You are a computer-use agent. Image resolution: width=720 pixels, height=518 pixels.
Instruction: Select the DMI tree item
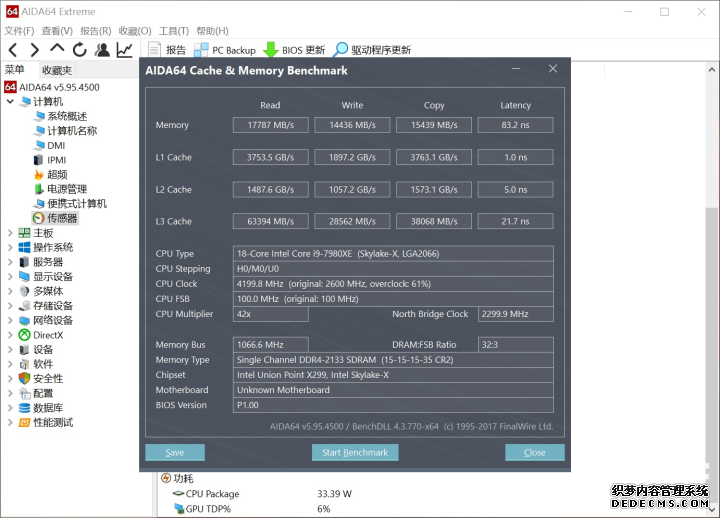[x=50, y=146]
